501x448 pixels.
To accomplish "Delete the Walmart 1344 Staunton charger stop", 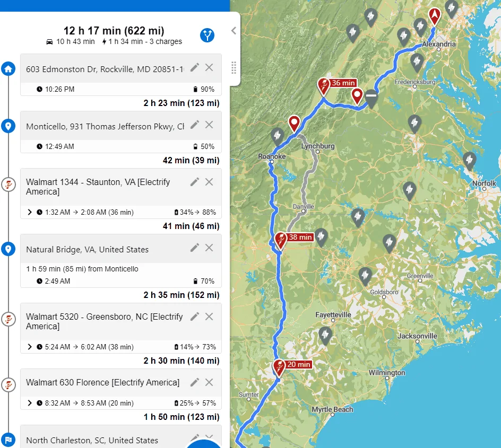I will 209,182.
